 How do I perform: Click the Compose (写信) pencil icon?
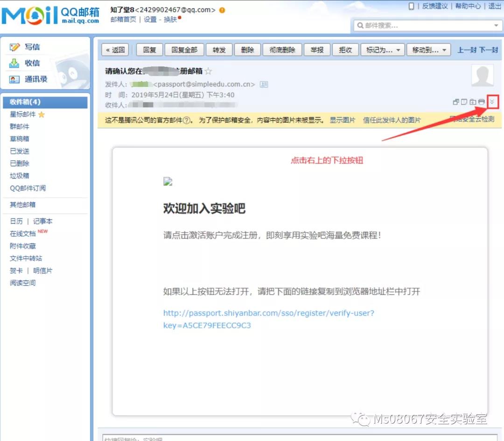[x=15, y=47]
